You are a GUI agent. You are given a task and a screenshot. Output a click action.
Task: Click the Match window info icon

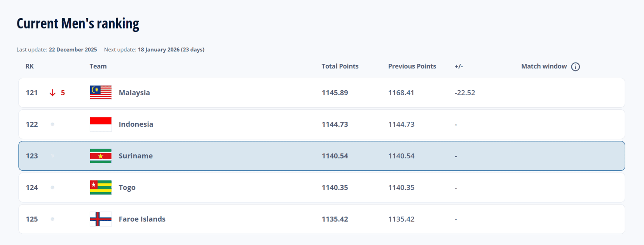575,66
